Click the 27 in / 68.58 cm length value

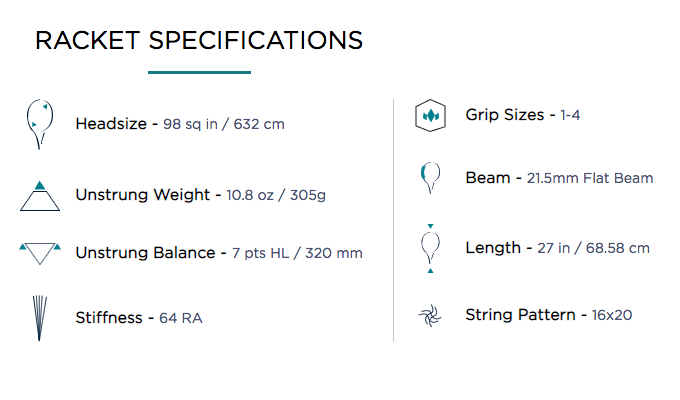593,248
